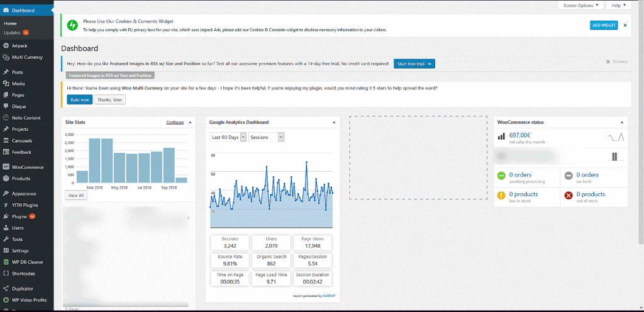Click the 0 orders awaiting processing link
Screen dimensions: 644x312
click(x=520, y=175)
